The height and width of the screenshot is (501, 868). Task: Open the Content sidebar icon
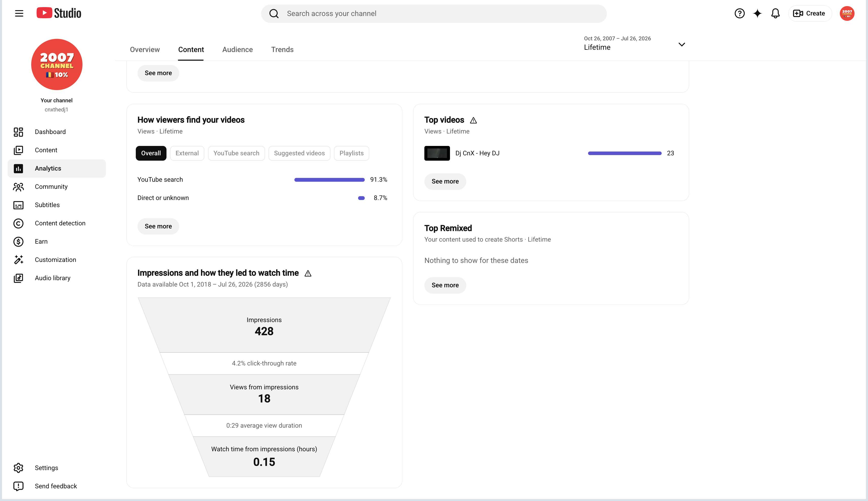[18, 150]
